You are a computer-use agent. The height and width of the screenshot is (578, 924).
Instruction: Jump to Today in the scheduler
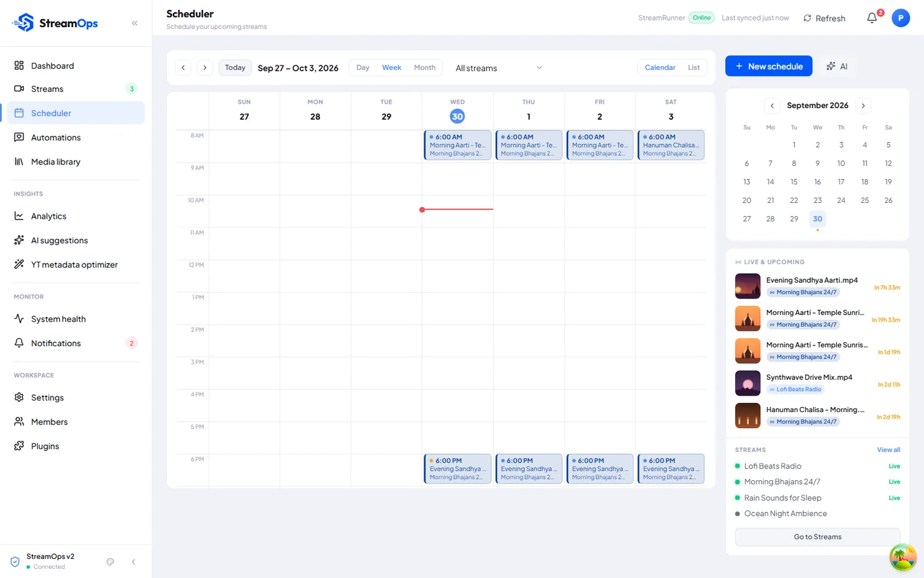click(x=235, y=67)
